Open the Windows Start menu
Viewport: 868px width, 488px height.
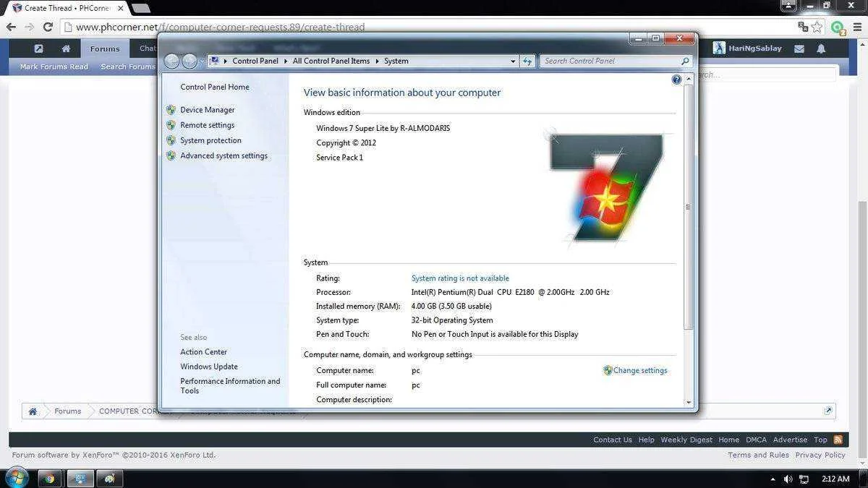(16, 478)
